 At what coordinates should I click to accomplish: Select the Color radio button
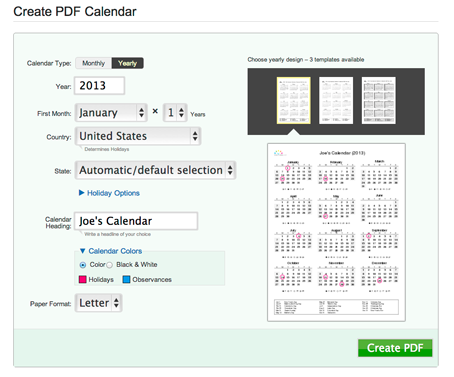[83, 265]
